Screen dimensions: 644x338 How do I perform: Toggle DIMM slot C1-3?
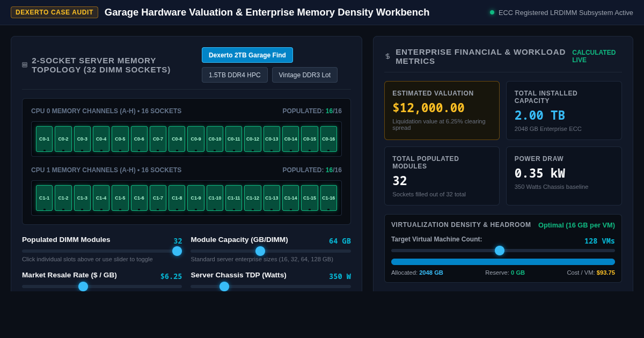[x=82, y=198]
